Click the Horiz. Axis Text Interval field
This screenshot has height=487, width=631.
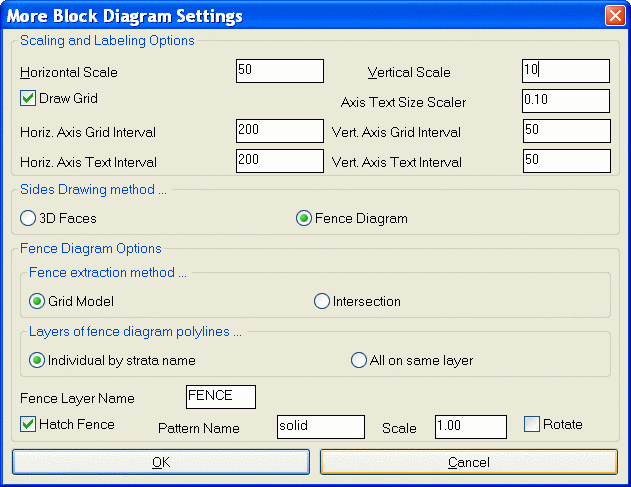coord(280,161)
